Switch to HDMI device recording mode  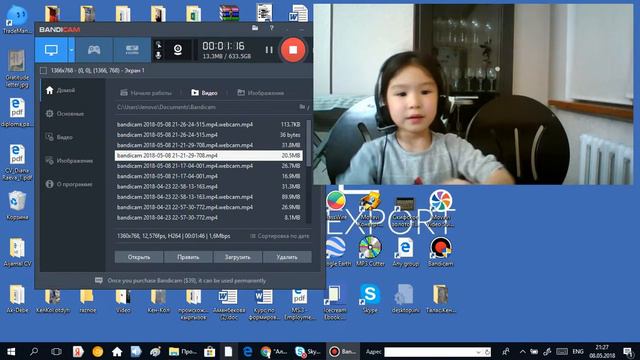tap(132, 50)
